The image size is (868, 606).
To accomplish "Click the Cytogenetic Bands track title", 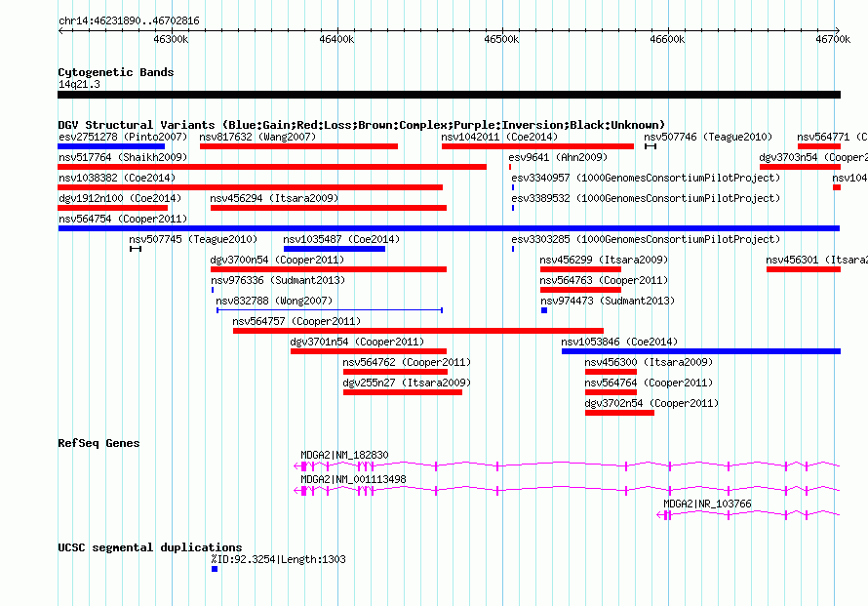I will (x=116, y=72).
